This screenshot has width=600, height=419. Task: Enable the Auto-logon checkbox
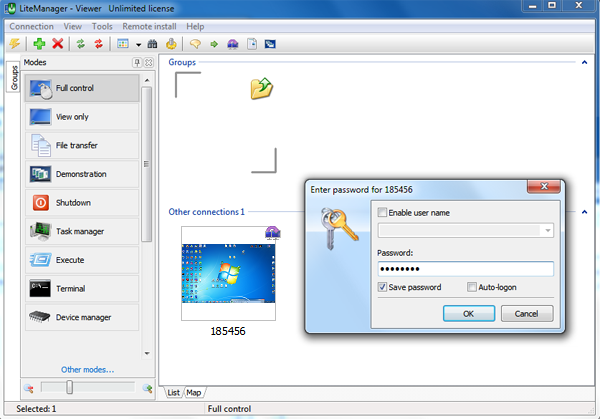[472, 287]
